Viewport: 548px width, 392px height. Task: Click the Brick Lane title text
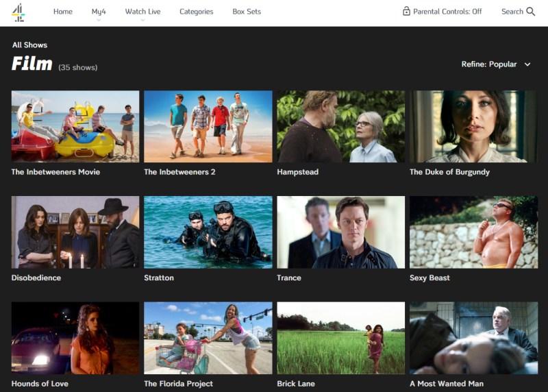coord(296,384)
